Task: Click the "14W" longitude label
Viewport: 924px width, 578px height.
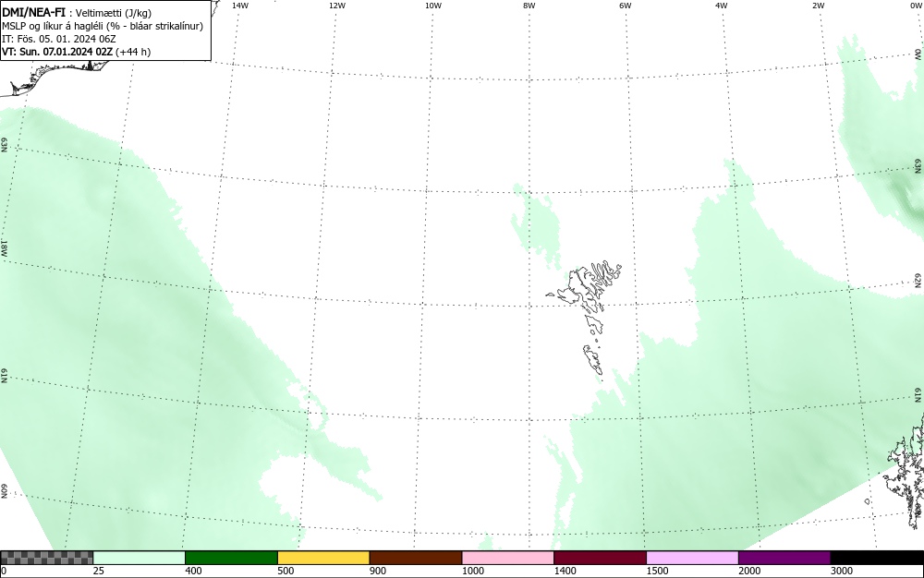Action: pyautogui.click(x=240, y=6)
